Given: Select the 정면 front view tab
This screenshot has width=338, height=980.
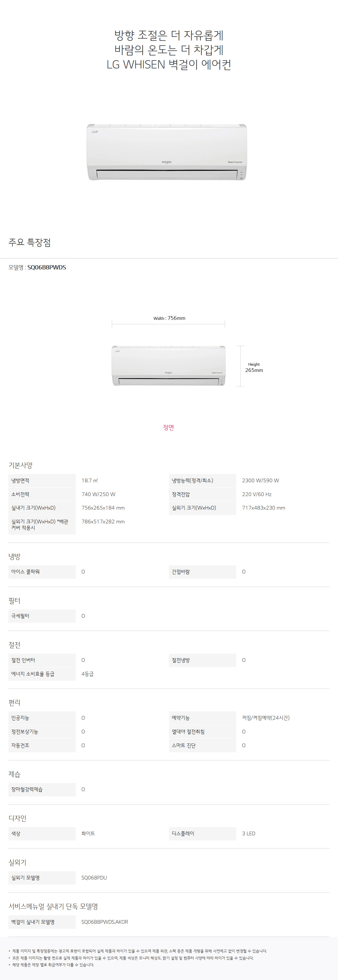Looking at the screenshot, I should [x=169, y=427].
